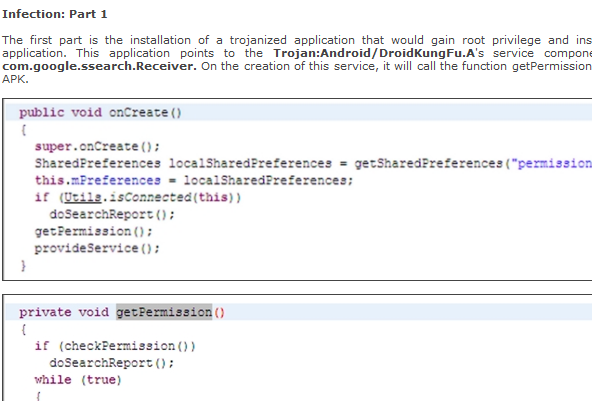Click the onCreate() method signature line
This screenshot has width=592, height=401.
coord(100,113)
